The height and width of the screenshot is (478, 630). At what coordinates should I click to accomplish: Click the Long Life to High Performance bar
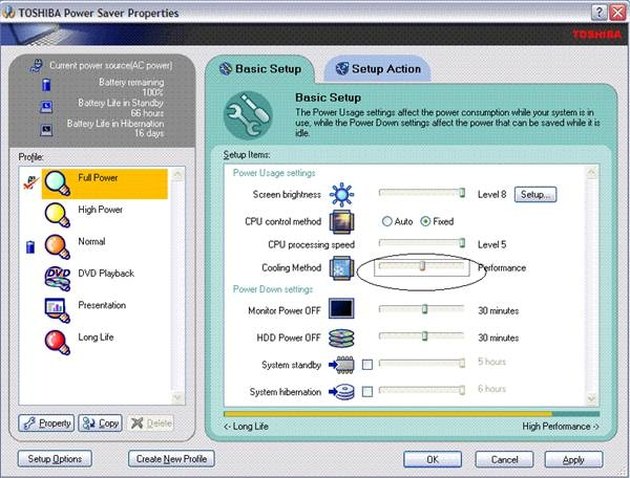[x=411, y=414]
